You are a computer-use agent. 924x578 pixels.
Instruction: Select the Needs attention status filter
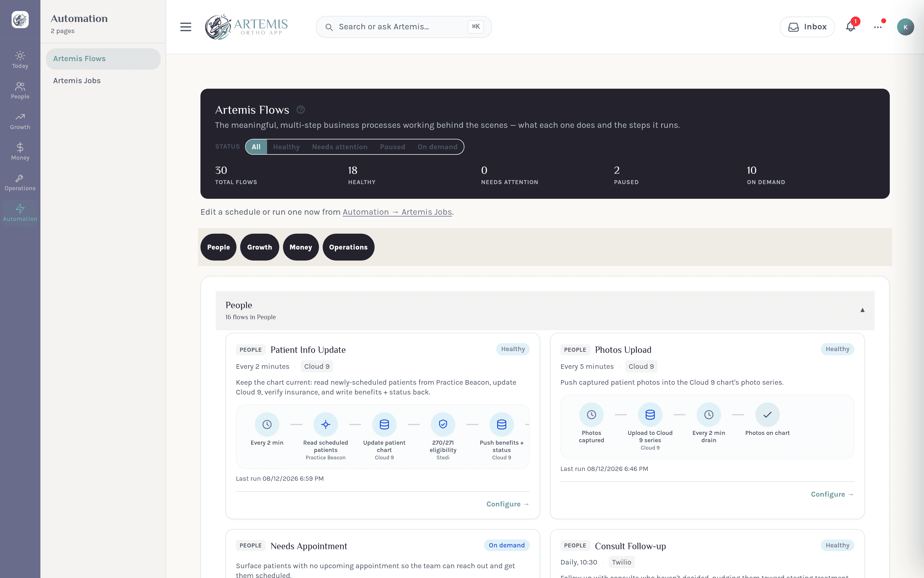[340, 147]
